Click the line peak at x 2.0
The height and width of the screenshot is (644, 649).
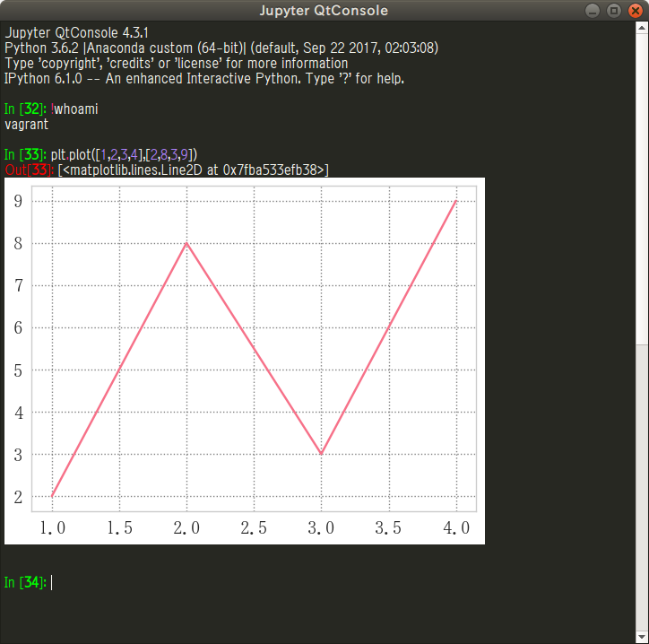pyautogui.click(x=186, y=243)
